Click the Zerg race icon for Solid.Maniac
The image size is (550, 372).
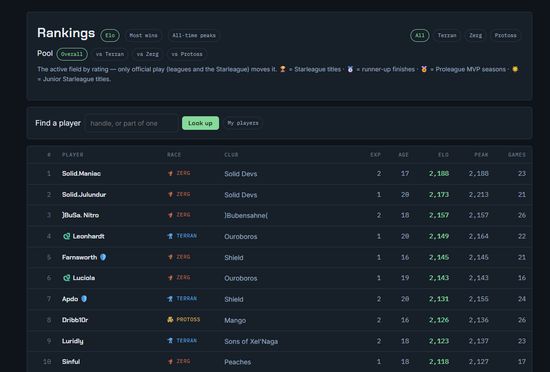170,174
